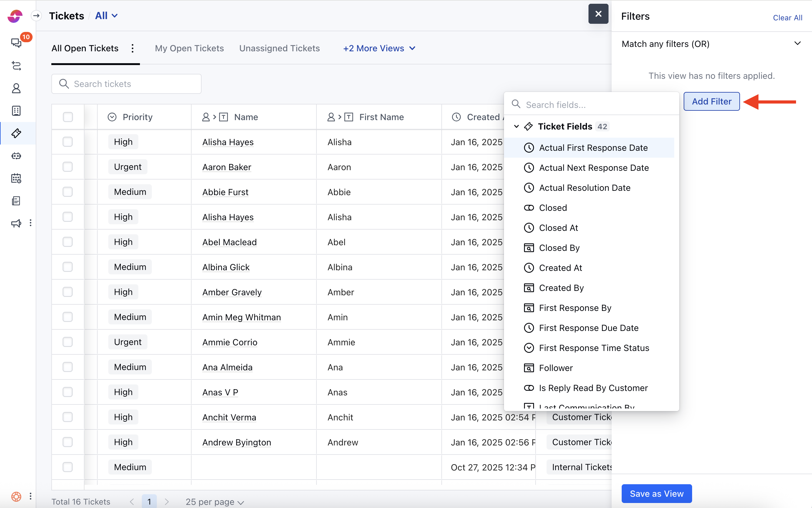Viewport: 812px width, 508px height.
Task: Open the conversations inbox icon with badge
Action: 16,43
